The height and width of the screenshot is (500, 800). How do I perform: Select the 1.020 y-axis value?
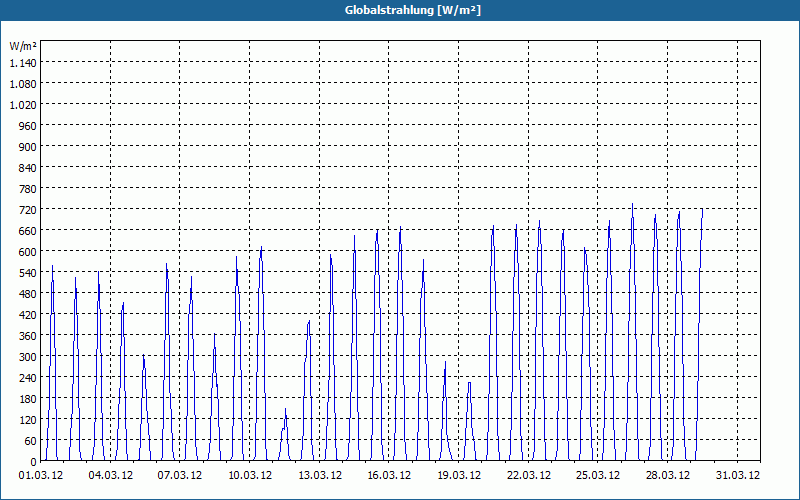(23, 105)
